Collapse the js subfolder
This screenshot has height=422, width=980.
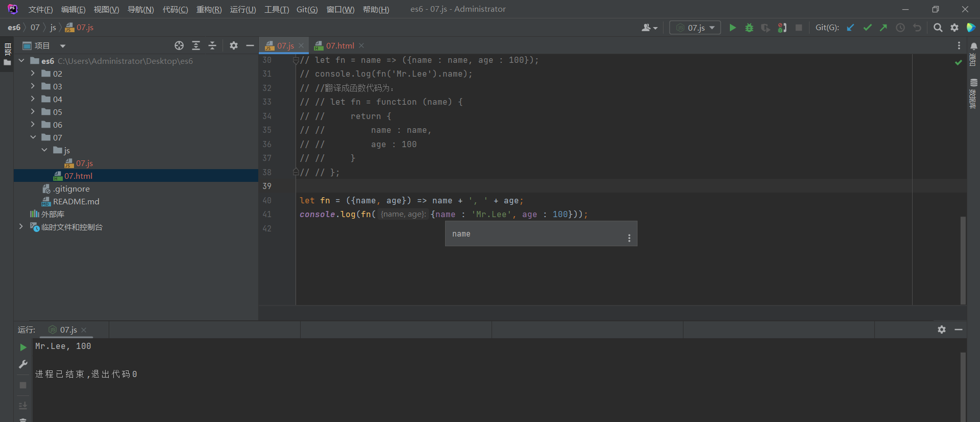click(x=44, y=150)
